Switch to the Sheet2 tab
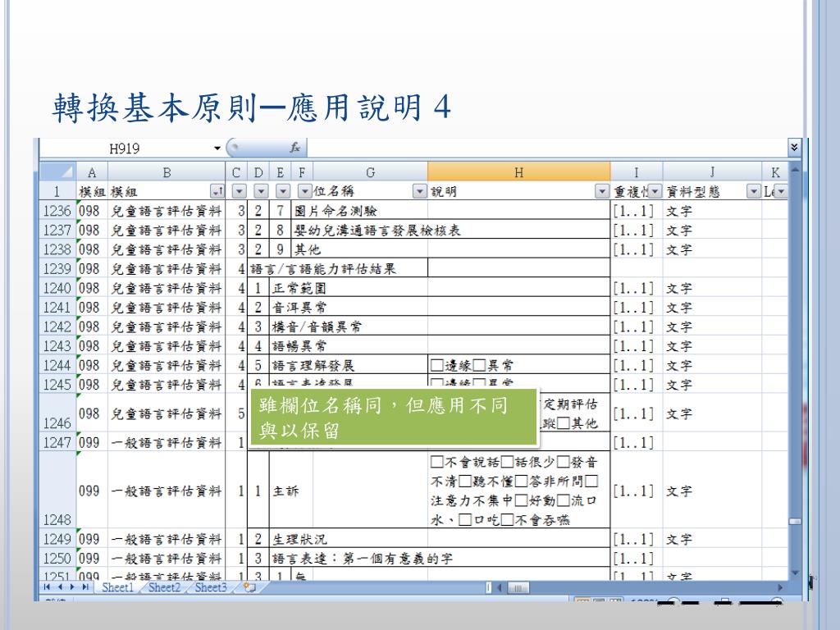 click(x=164, y=587)
